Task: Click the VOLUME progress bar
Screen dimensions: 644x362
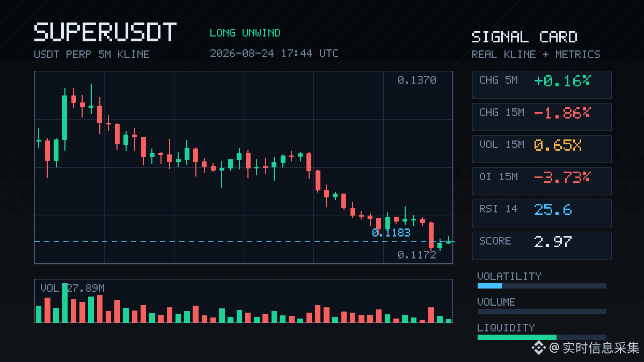Action: [542, 312]
